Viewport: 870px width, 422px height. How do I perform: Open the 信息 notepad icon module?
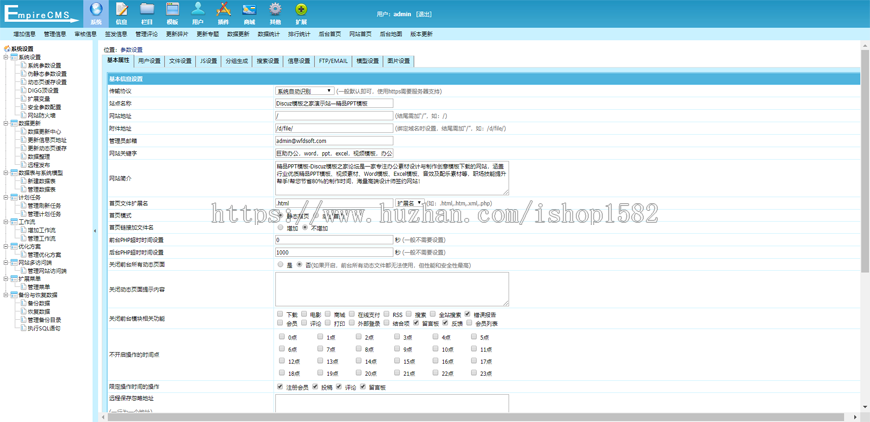coord(122,13)
